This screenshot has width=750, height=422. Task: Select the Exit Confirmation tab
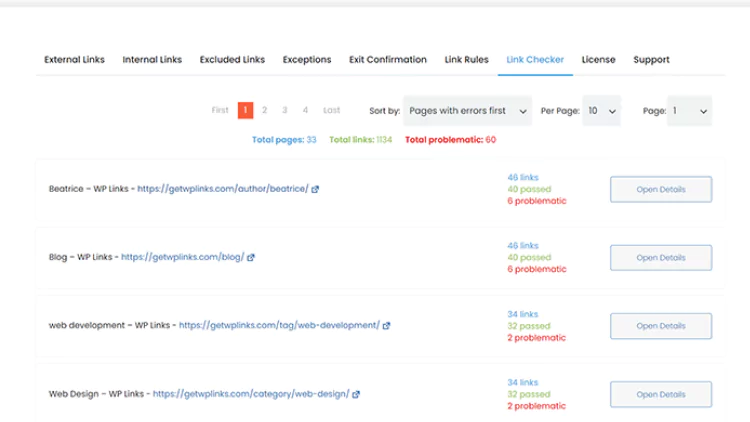click(x=387, y=60)
